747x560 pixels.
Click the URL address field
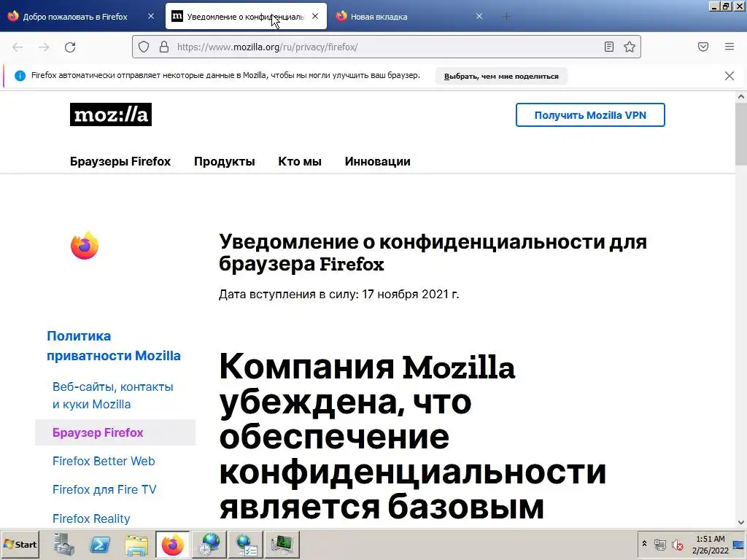(x=386, y=47)
